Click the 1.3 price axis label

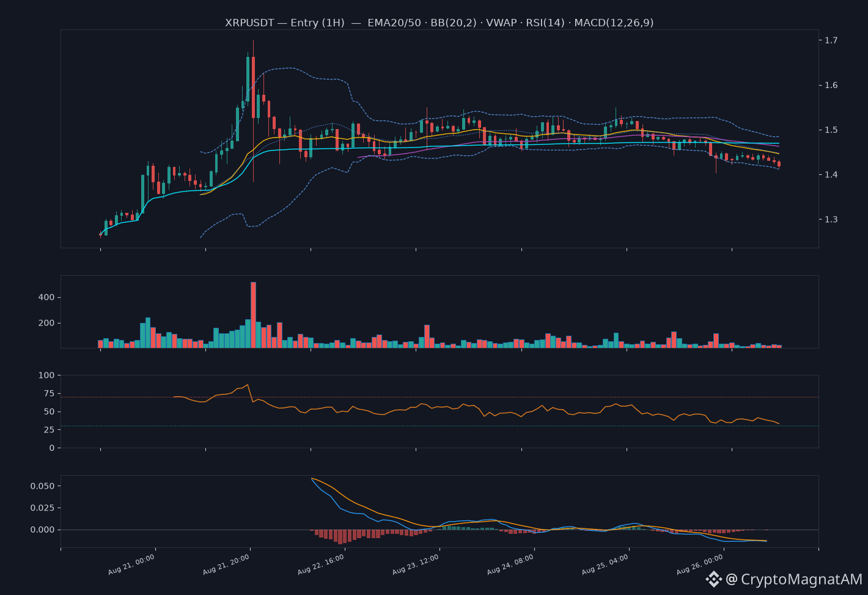point(831,220)
